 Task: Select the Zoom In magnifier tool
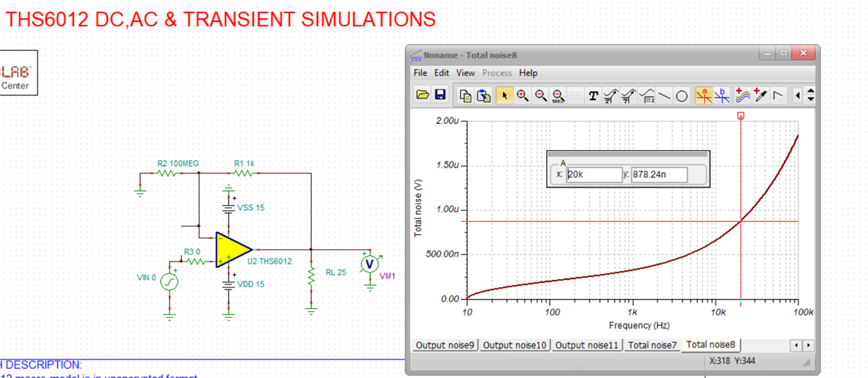pyautogui.click(x=522, y=95)
